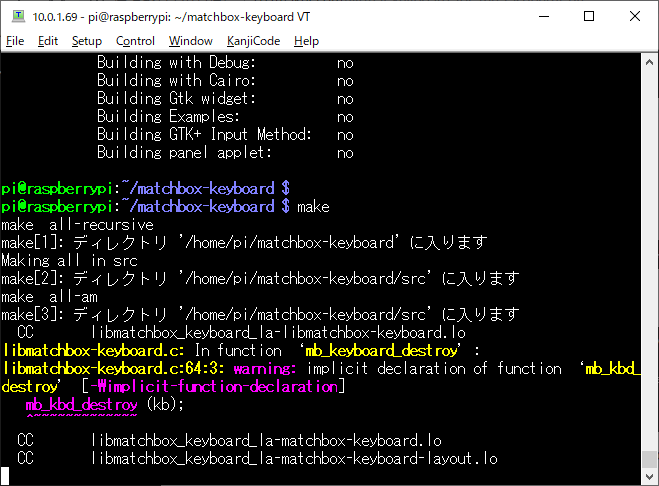Image resolution: width=659 pixels, height=486 pixels.
Task: Open the KanjiCode menu
Action: [x=253, y=41]
